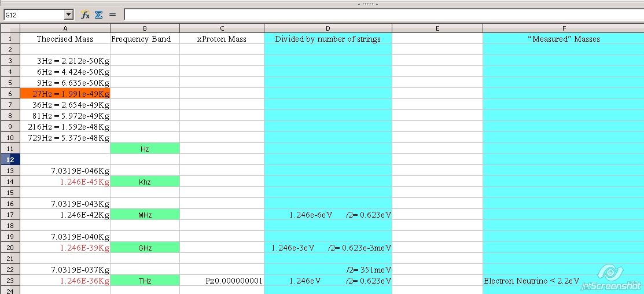Select the orange 27Hz cell
The width and height of the screenshot is (644, 294).
pos(65,94)
